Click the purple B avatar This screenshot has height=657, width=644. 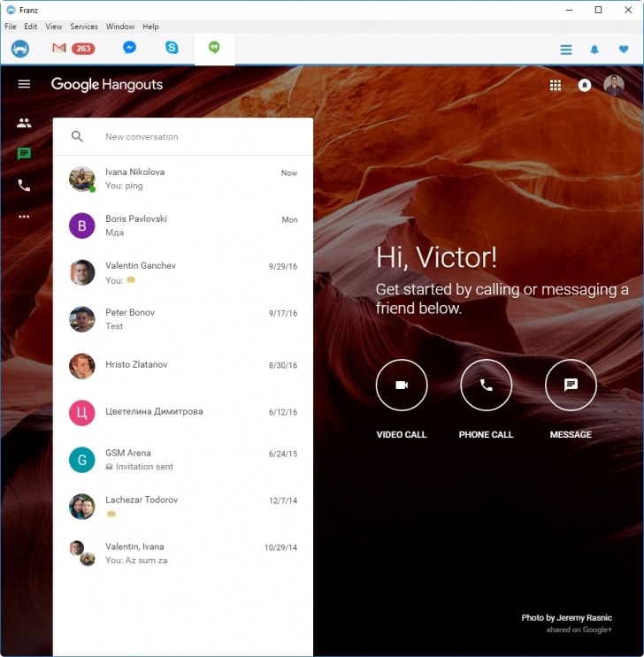(x=81, y=225)
